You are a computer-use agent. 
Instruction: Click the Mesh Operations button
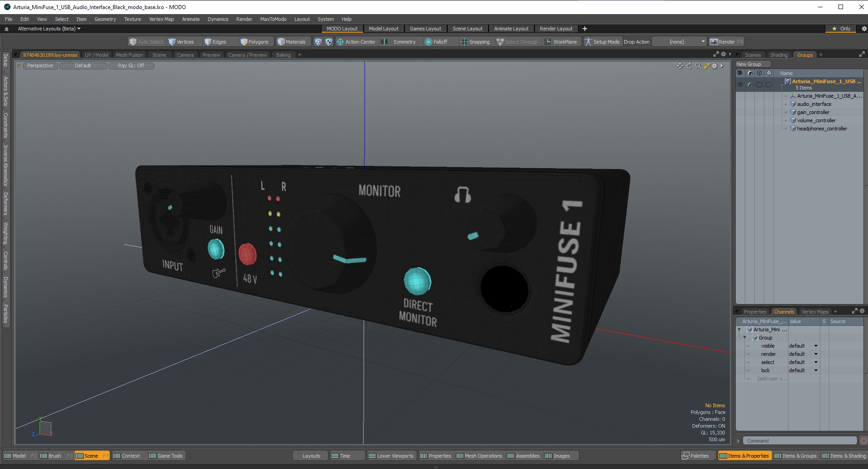479,456
